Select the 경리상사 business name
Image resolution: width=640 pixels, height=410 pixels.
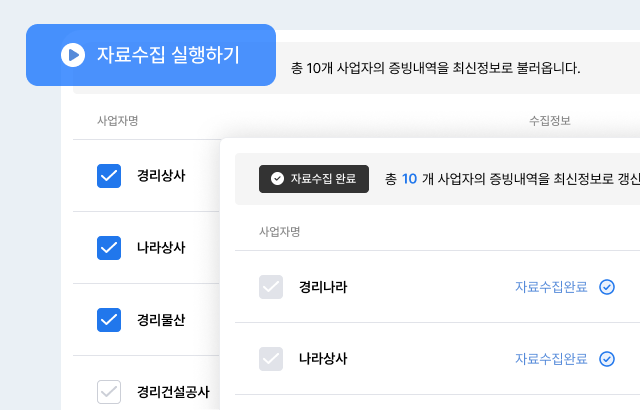161,176
